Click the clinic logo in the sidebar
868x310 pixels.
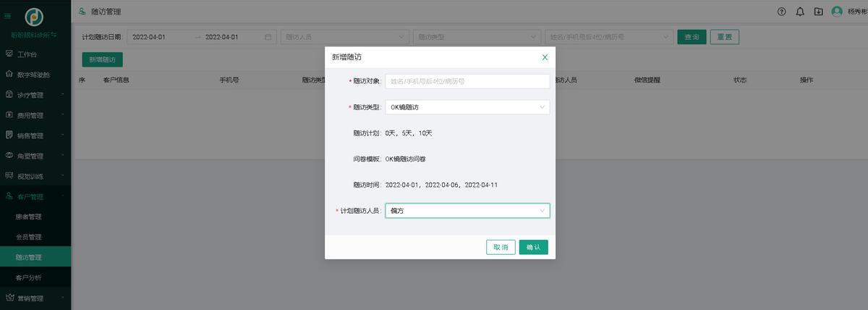34,17
